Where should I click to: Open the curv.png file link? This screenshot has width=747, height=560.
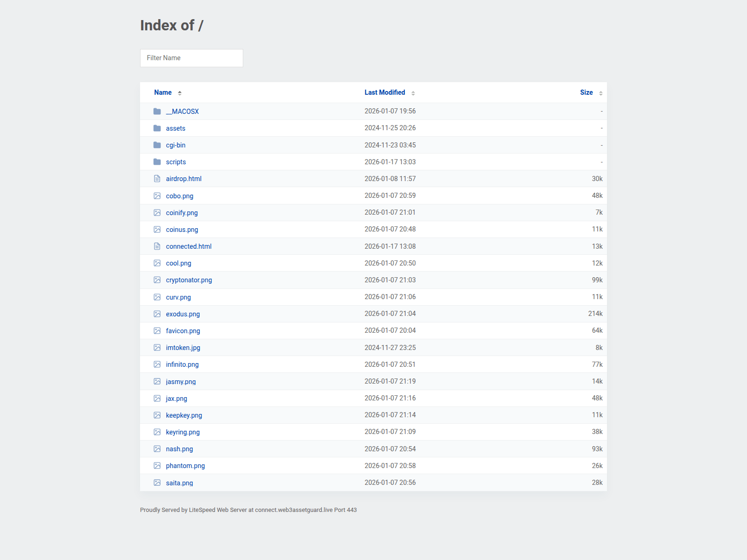pos(178,297)
